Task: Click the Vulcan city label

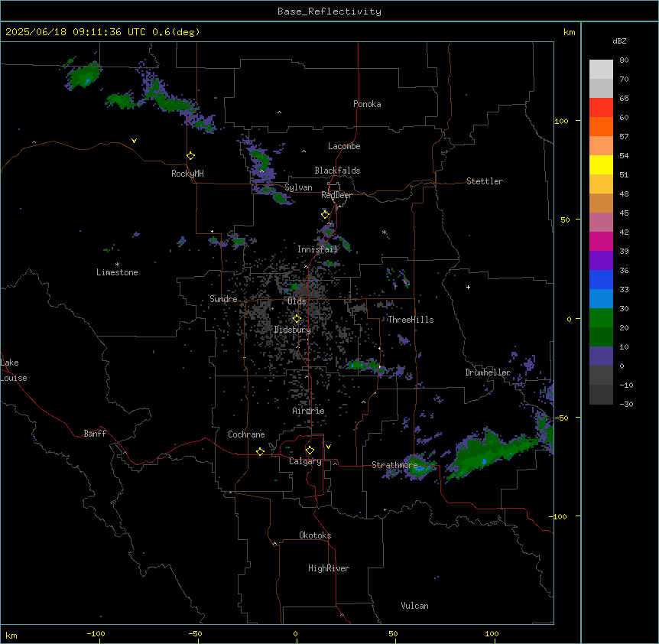Action: tap(415, 606)
